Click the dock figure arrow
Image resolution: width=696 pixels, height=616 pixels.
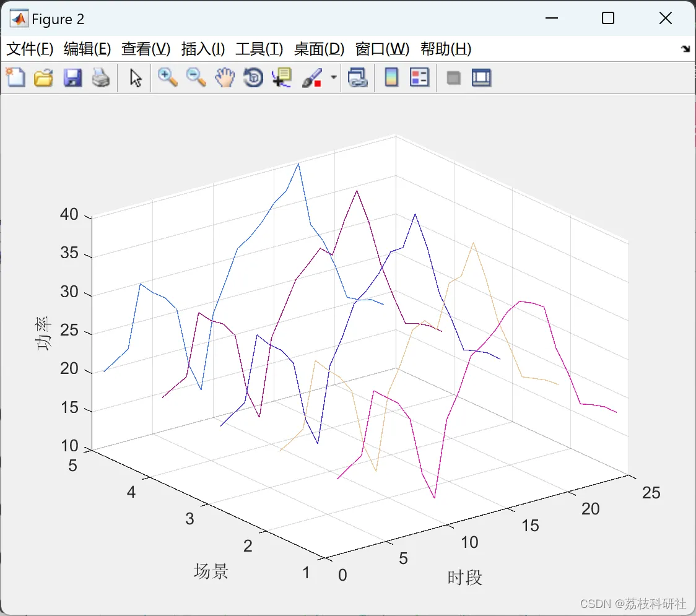coord(686,49)
